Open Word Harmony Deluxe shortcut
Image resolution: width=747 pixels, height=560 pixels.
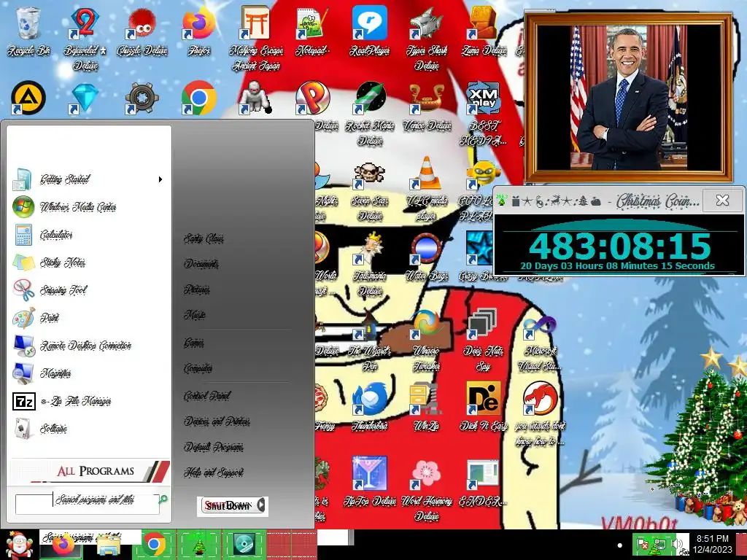[x=426, y=489]
